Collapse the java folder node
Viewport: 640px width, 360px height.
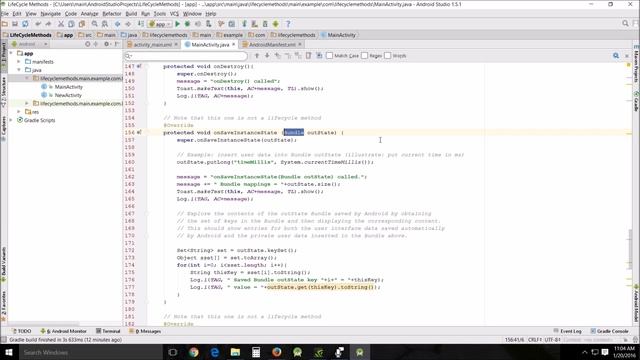19,70
